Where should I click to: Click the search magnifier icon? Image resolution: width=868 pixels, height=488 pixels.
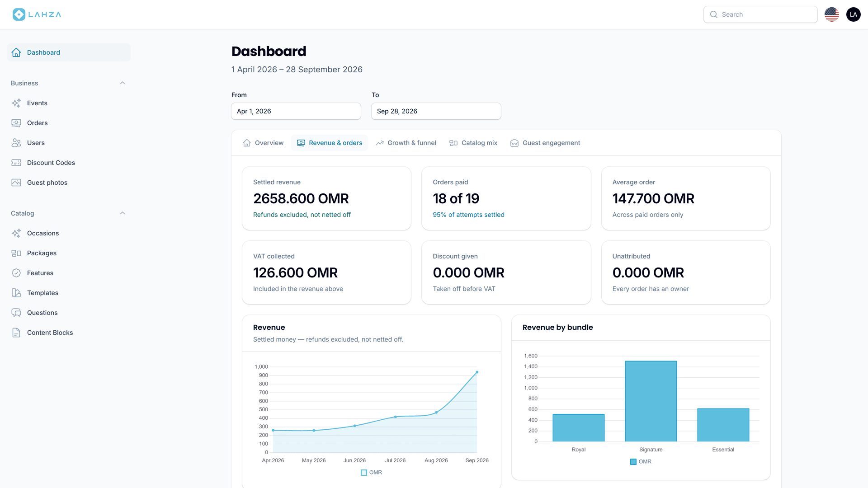coord(714,14)
